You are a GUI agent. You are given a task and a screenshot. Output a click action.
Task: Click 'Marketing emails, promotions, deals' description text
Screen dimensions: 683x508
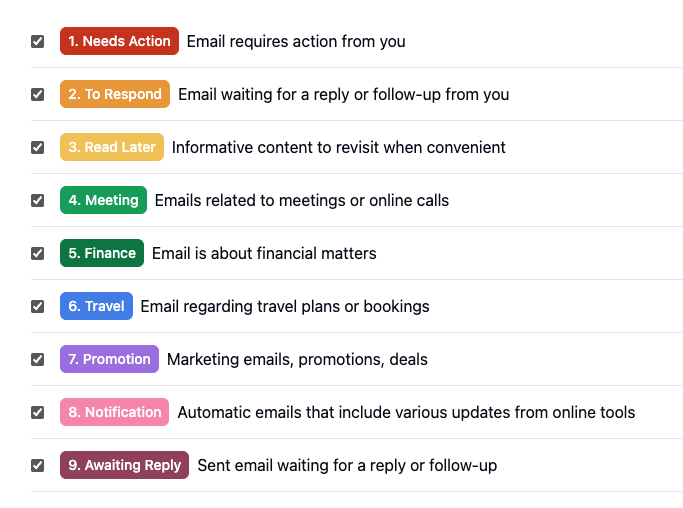(x=298, y=359)
